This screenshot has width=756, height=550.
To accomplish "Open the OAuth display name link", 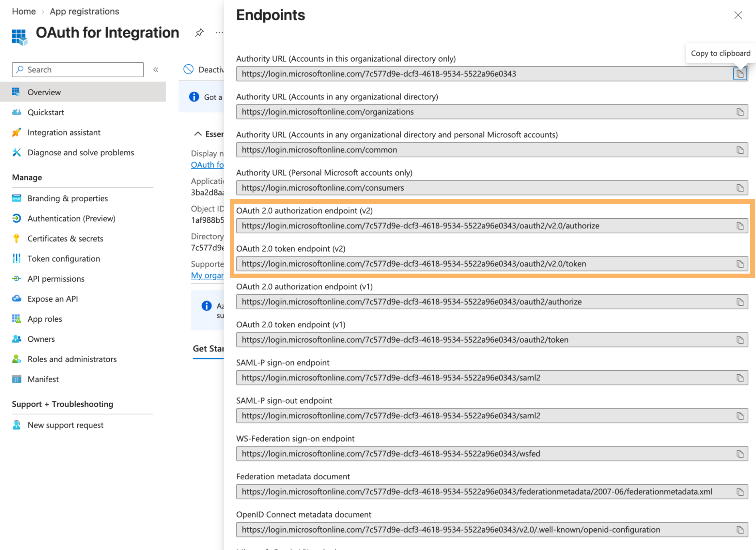I will click(x=207, y=165).
